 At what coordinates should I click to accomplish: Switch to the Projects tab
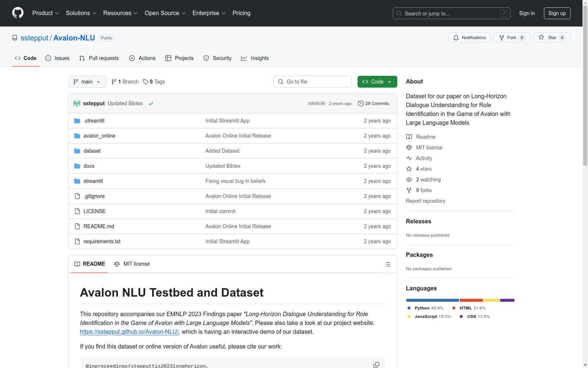click(x=179, y=58)
